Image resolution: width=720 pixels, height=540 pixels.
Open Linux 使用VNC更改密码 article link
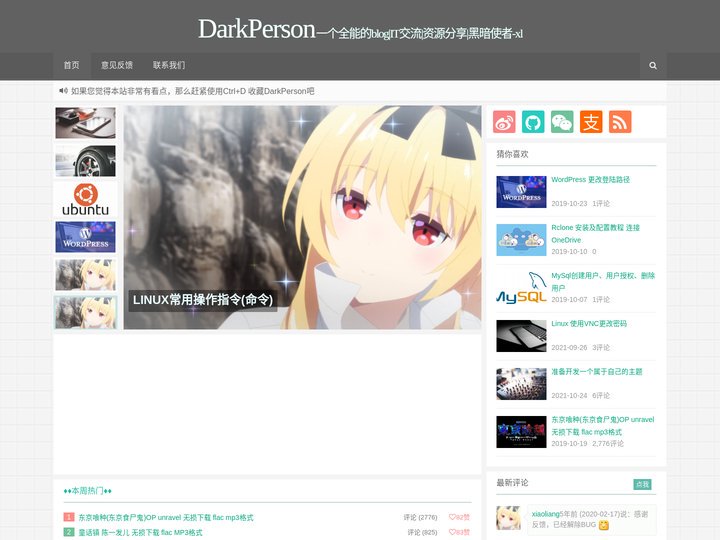589,324
